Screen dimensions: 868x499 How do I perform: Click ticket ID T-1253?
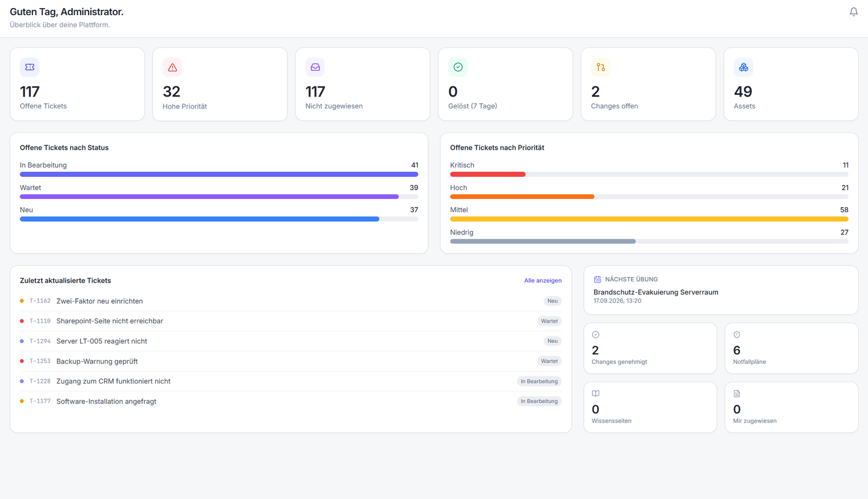point(40,361)
